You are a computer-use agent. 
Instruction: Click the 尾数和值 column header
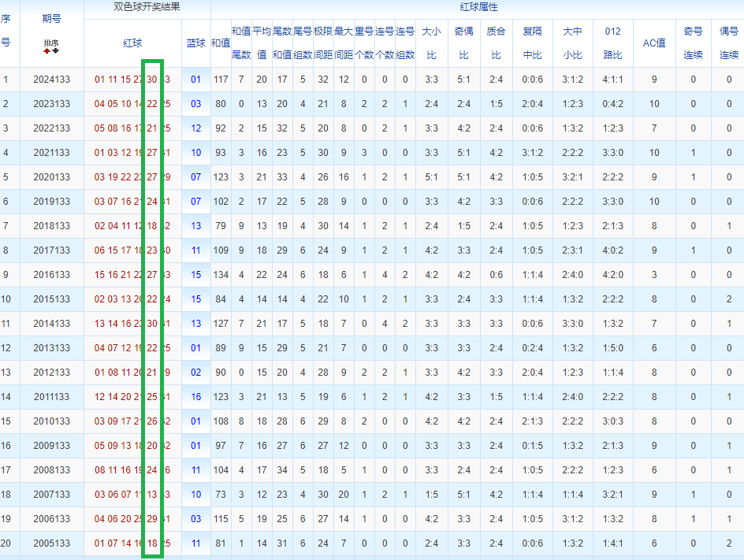(282, 43)
